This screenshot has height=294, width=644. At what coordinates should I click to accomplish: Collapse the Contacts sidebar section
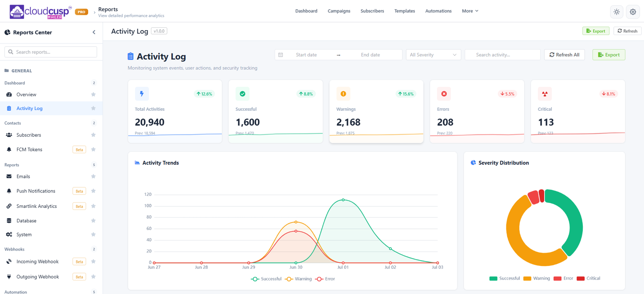pyautogui.click(x=51, y=123)
